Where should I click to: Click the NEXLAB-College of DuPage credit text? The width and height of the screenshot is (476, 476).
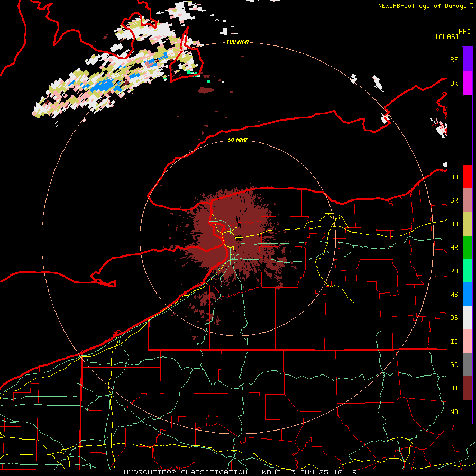coord(422,6)
